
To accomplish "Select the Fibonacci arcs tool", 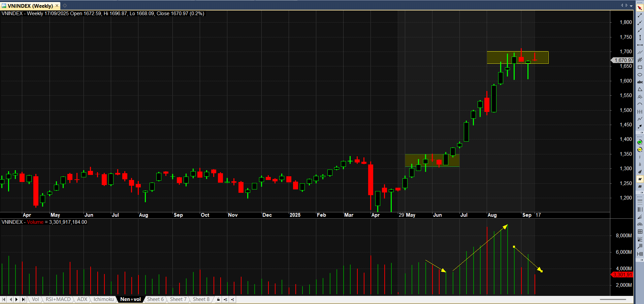I will pyautogui.click(x=640, y=224).
